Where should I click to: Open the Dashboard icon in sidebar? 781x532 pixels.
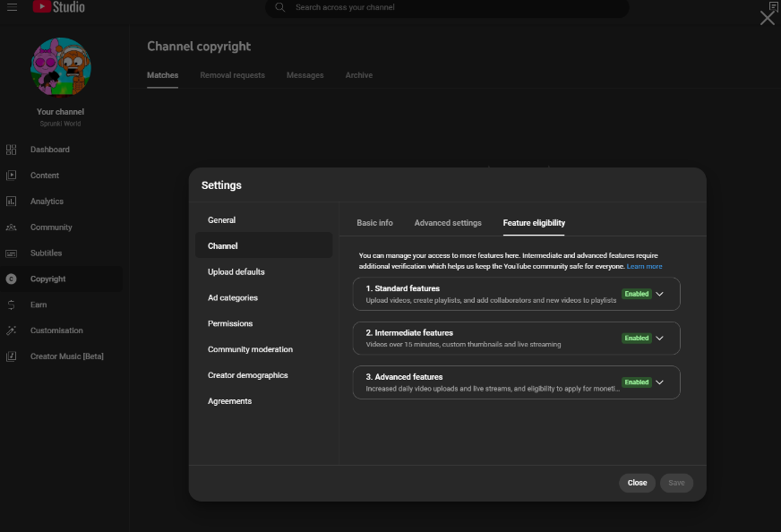11,150
